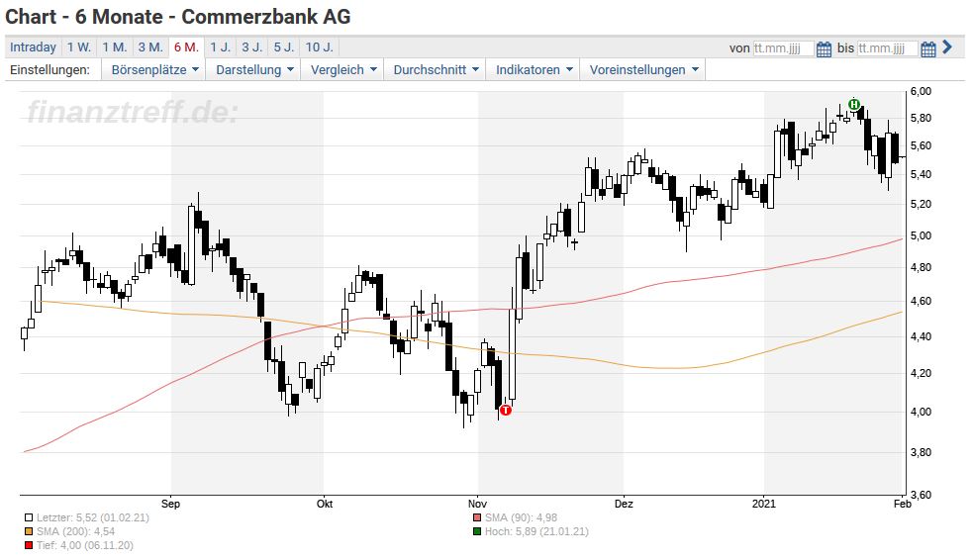973x560 pixels.
Task: Focus the 'bis' end date field
Action: point(887,48)
